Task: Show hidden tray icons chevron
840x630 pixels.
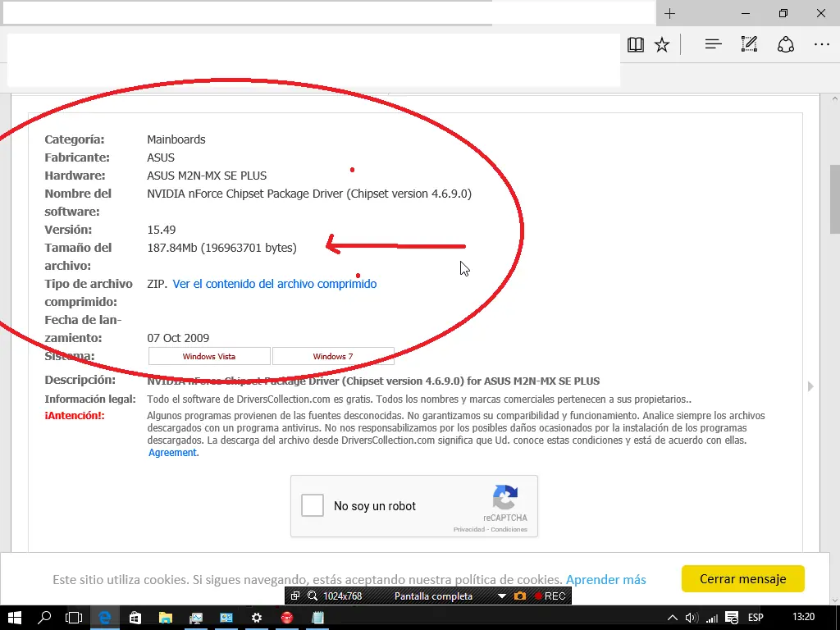Action: point(673,618)
